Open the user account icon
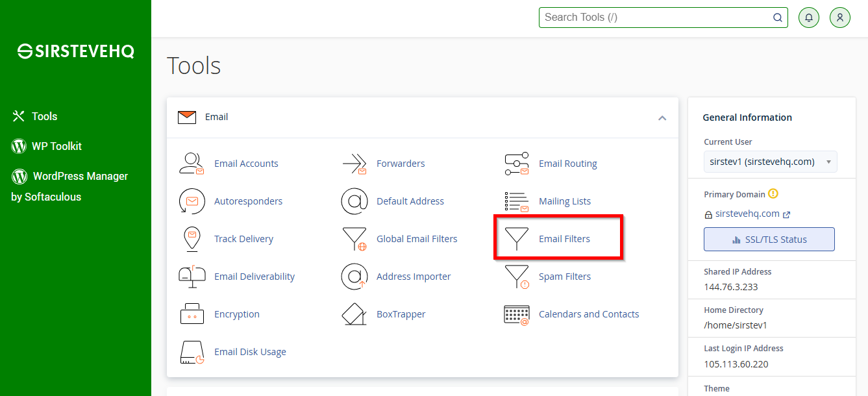Screen dimensions: 868x396 click(x=840, y=18)
